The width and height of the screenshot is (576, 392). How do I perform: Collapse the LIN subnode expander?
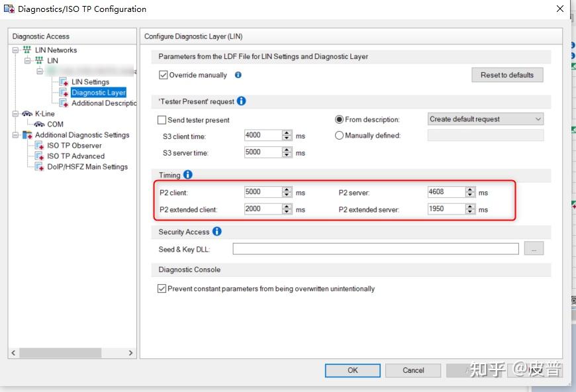[x=28, y=61]
